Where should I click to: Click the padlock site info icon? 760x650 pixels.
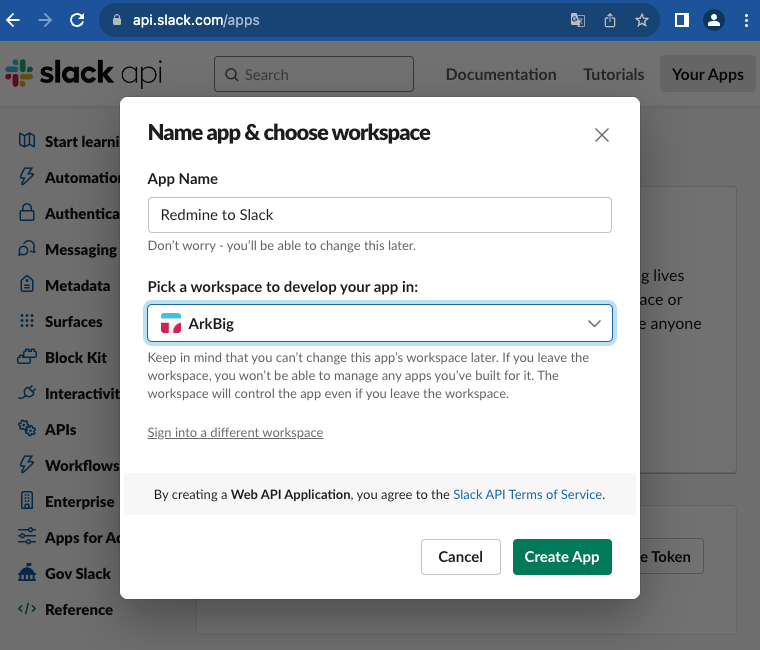pos(116,20)
